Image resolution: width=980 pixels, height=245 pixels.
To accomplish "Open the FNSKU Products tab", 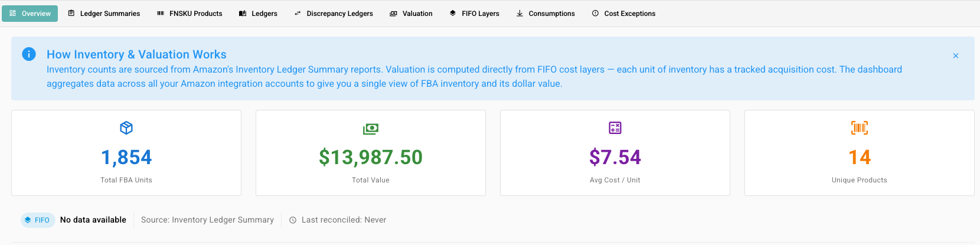I will [x=190, y=14].
